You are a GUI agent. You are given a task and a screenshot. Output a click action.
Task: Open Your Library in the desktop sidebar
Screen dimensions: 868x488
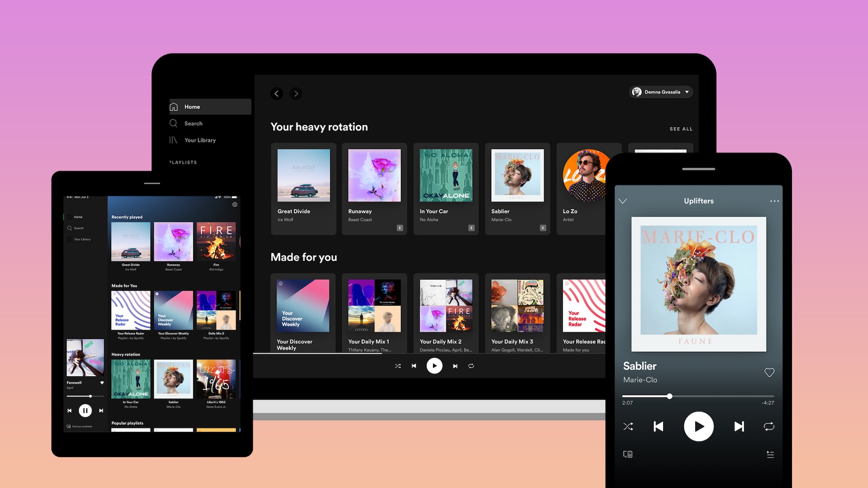[x=193, y=140]
